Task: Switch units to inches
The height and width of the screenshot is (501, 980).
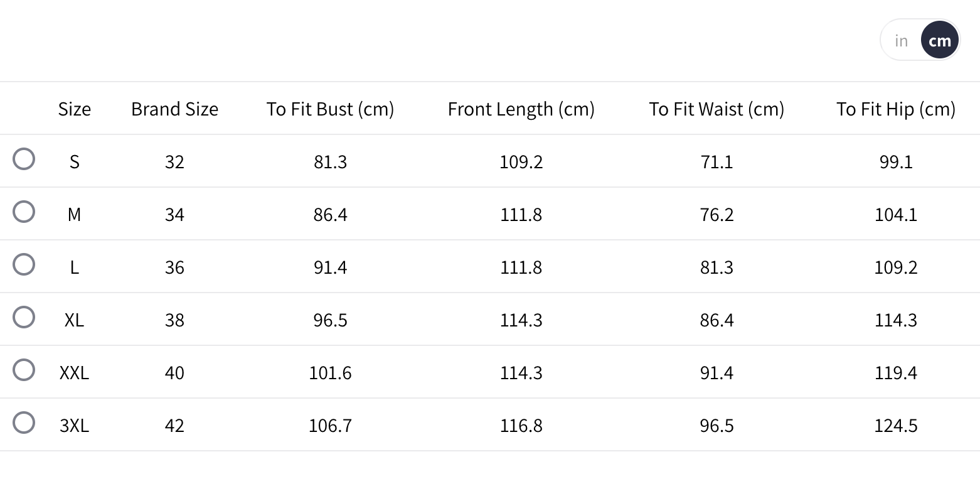Action: click(902, 41)
